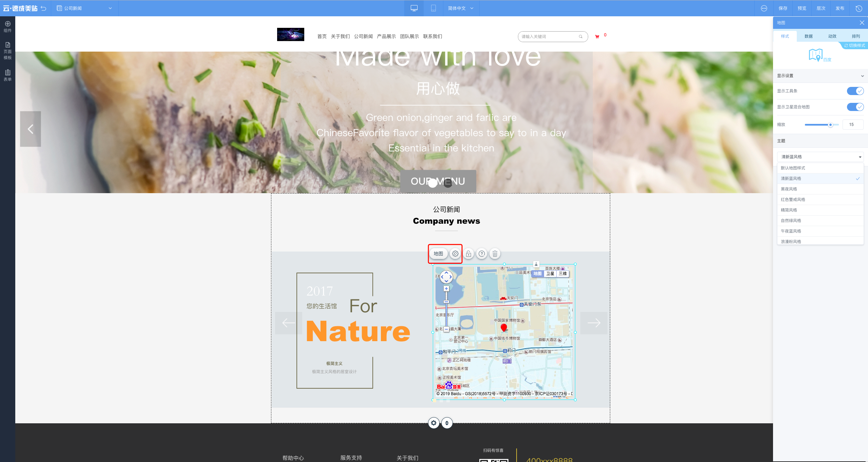This screenshot has height=462, width=868.
Task: Click the Baidu map style icon preview
Action: [x=819, y=55]
